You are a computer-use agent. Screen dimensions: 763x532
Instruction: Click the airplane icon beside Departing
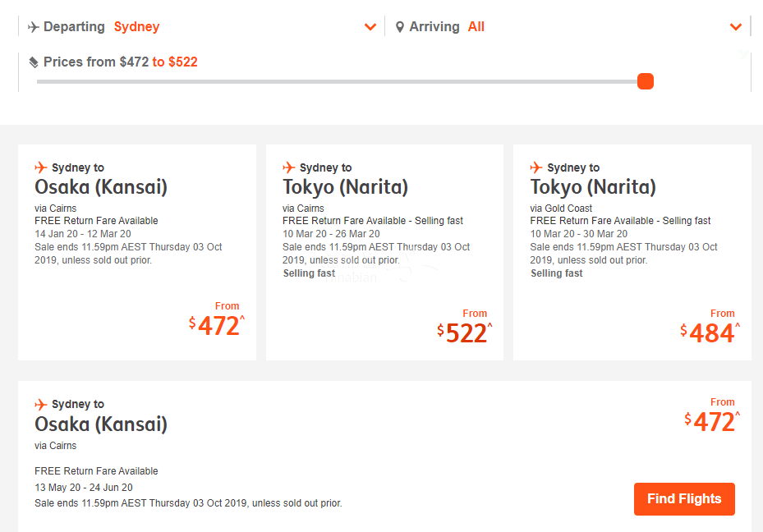34,27
